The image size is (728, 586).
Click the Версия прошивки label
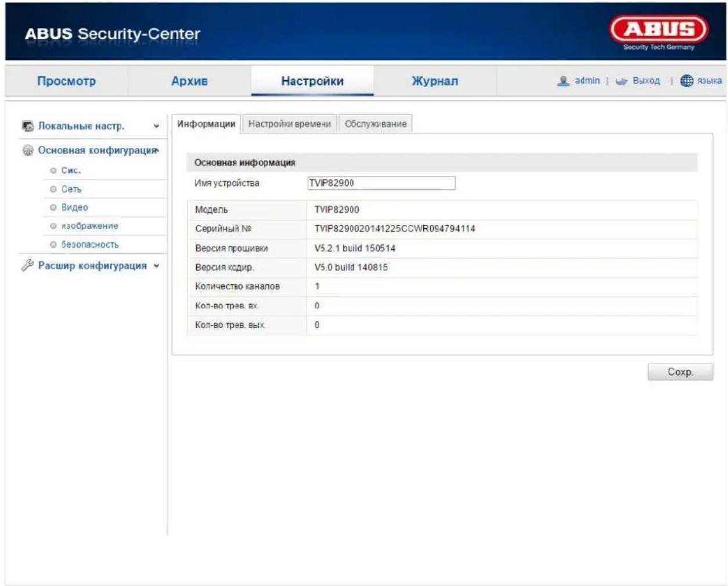pos(232,248)
